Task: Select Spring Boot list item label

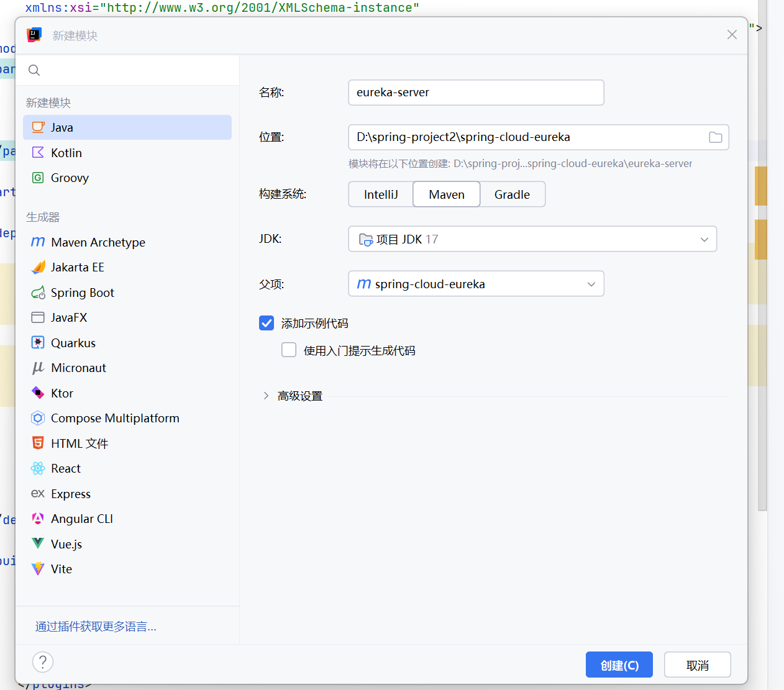Action: (x=83, y=293)
